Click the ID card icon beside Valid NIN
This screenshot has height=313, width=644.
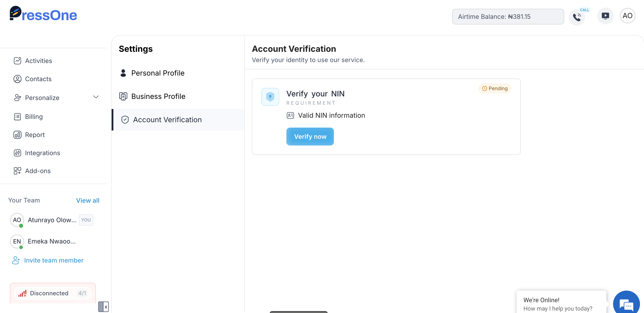click(x=290, y=116)
